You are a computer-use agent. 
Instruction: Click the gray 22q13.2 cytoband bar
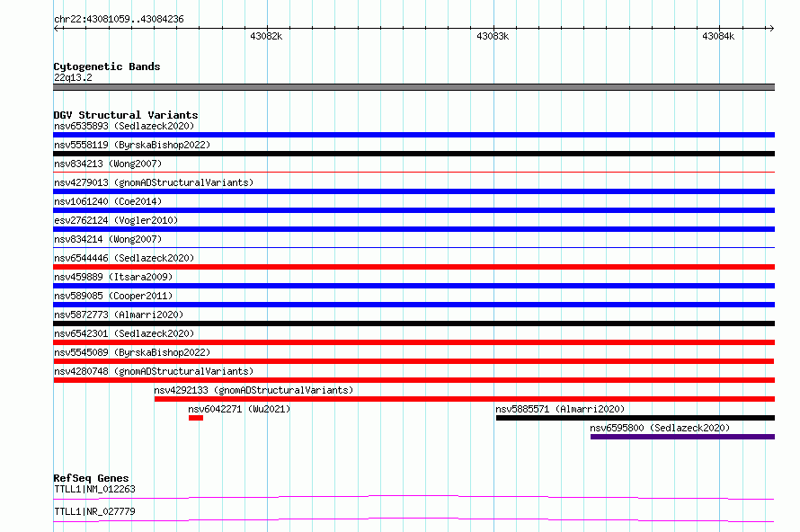coord(413,87)
